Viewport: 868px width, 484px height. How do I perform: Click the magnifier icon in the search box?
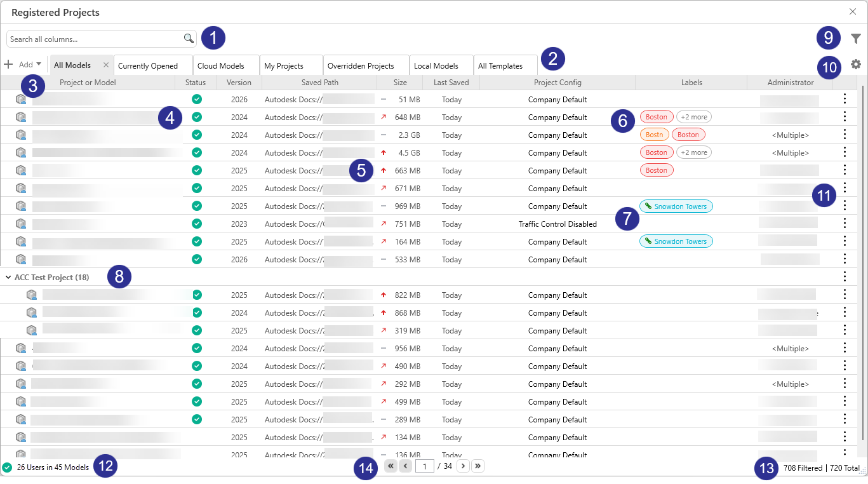(x=189, y=39)
